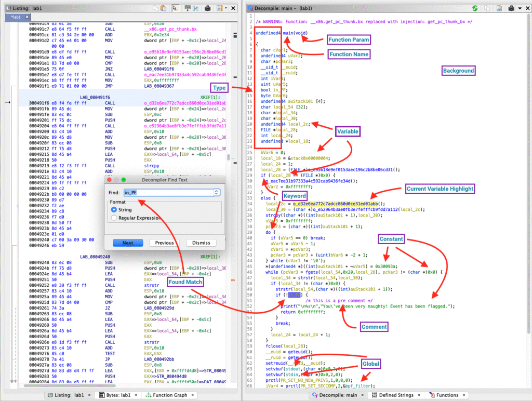Select the String format radio button
Image resolution: width=532 pixels, height=401 pixels.
(114, 209)
